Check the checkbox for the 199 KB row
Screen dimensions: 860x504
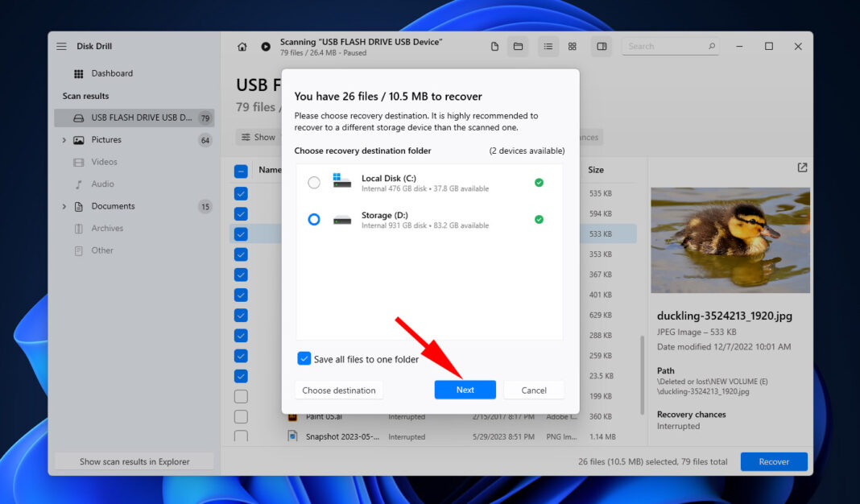(x=241, y=396)
